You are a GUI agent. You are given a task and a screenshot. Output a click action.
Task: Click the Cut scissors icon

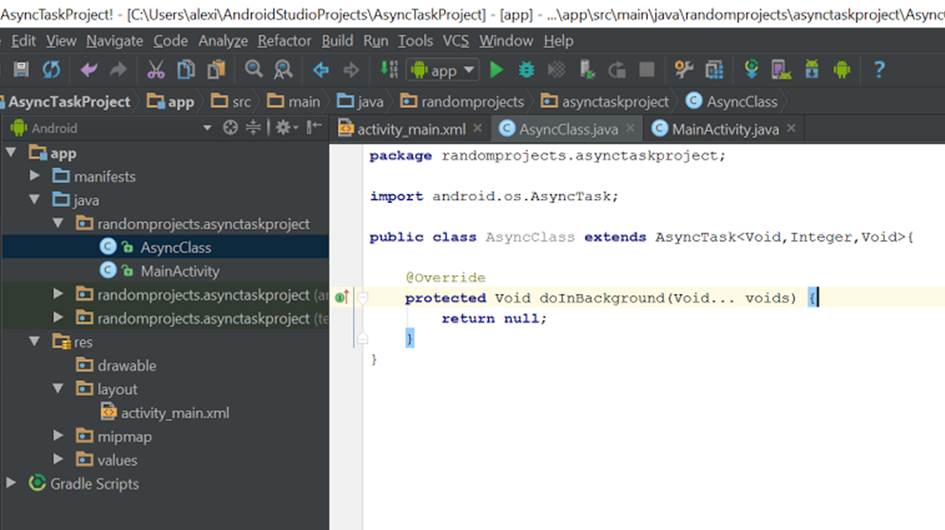pyautogui.click(x=155, y=70)
